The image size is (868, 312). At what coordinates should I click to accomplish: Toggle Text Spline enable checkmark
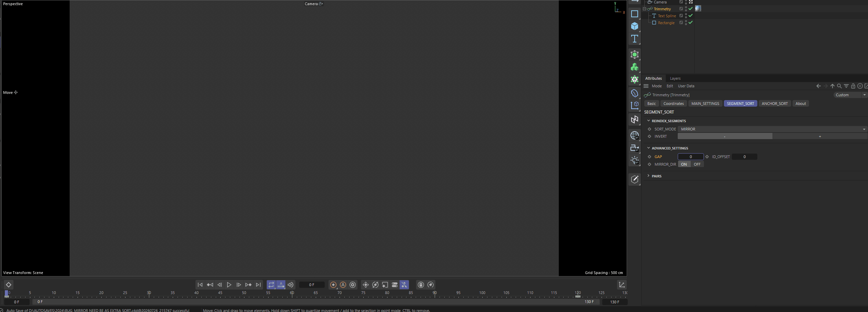tap(690, 16)
